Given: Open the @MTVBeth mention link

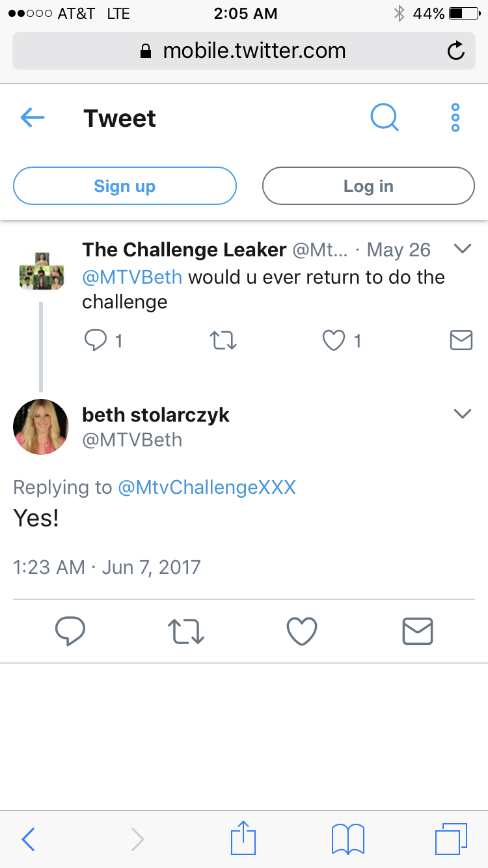Looking at the screenshot, I should [x=132, y=277].
